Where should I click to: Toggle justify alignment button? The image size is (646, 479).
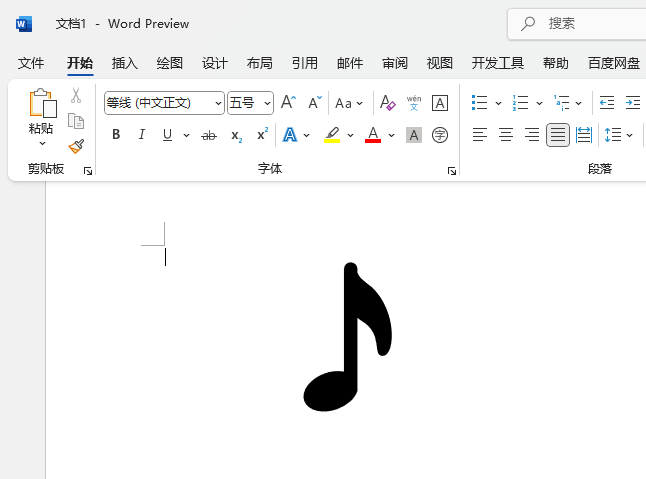pyautogui.click(x=558, y=135)
